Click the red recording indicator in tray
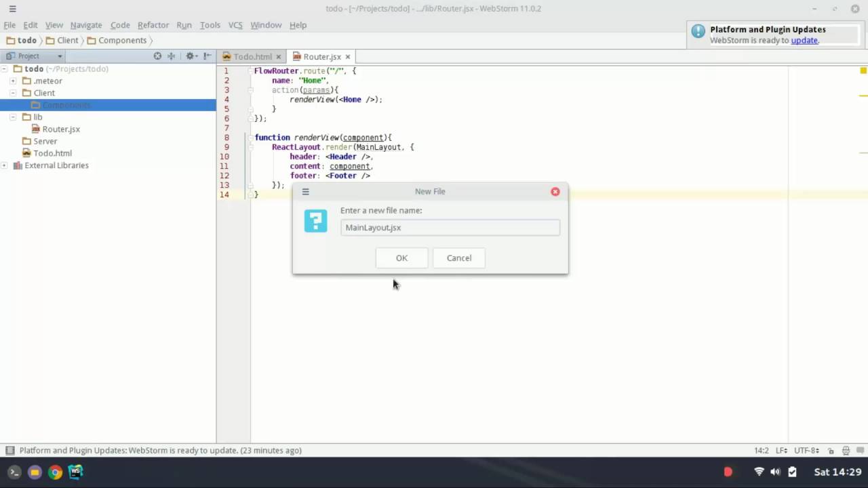Screen dimensions: 868x488 coord(728,472)
